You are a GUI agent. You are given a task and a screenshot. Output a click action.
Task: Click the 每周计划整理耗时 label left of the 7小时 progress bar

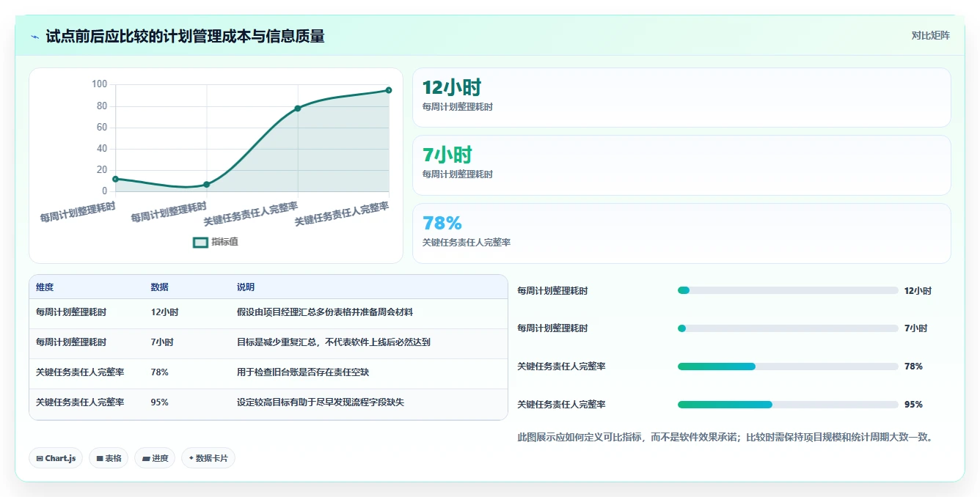point(552,328)
